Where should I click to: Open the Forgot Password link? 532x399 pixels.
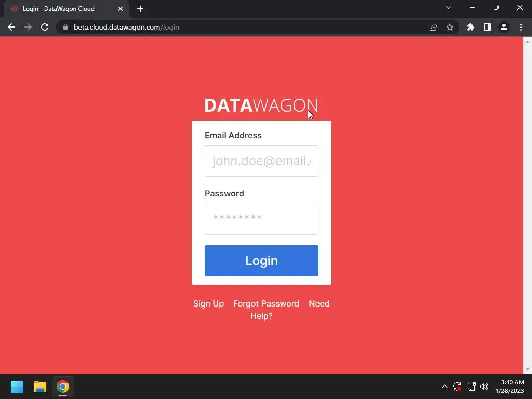[266, 303]
